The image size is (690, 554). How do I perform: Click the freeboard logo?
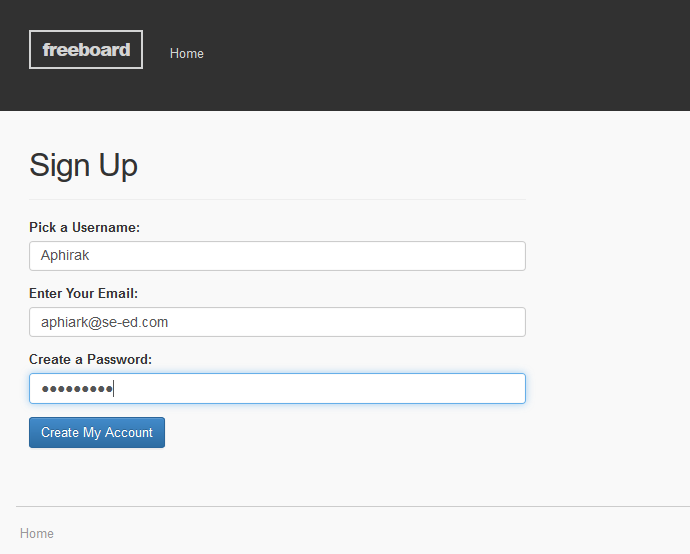(86, 50)
